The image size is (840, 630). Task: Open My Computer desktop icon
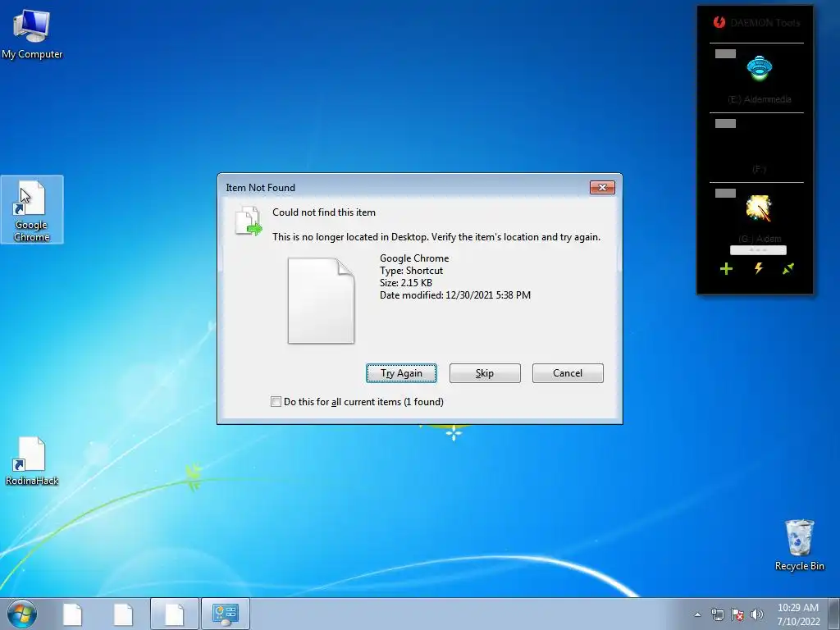tap(32, 33)
